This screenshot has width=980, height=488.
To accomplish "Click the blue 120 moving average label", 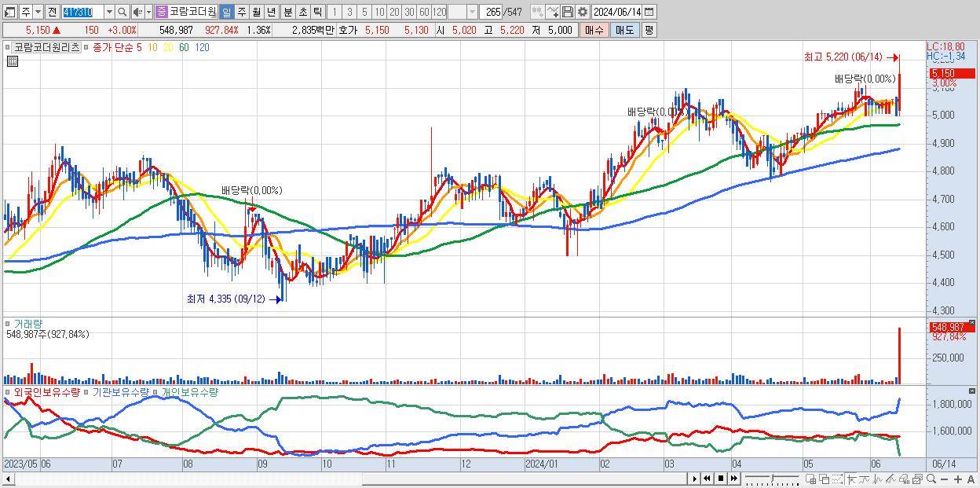I will pos(202,47).
